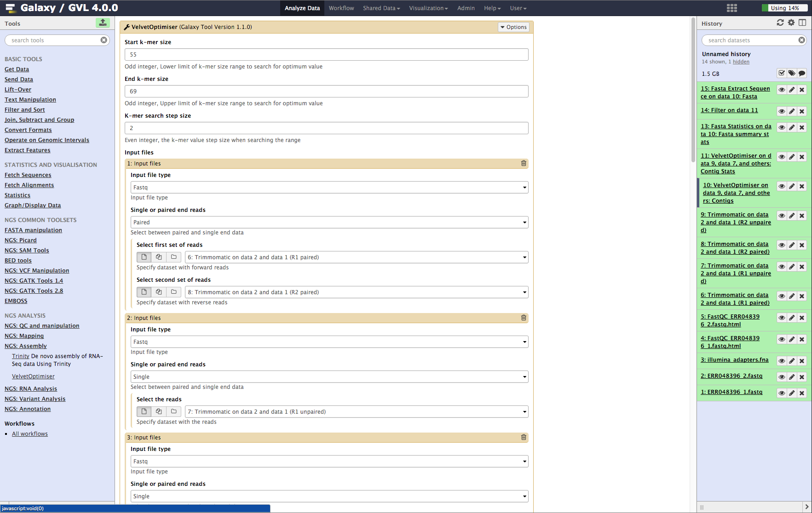Edit history tags icon
Screen dimensions: 812x513
point(792,73)
